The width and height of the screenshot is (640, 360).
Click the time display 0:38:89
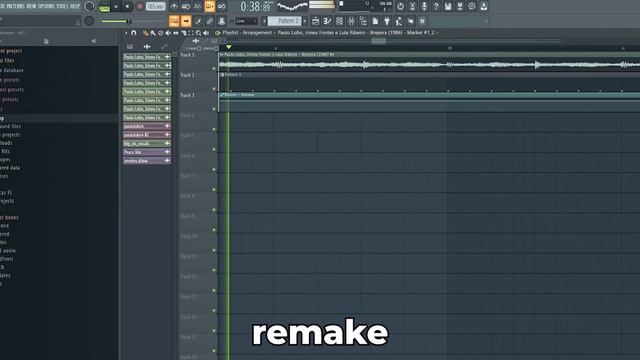[x=256, y=7]
